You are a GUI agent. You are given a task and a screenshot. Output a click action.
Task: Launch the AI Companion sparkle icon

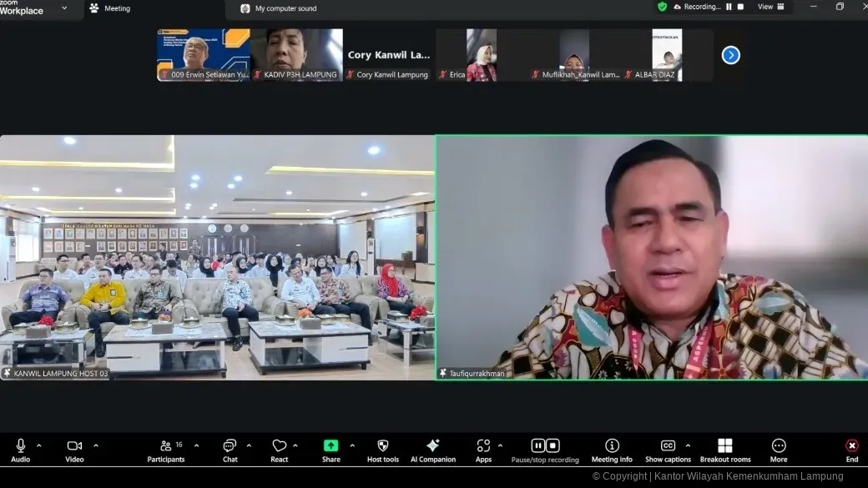(432, 446)
